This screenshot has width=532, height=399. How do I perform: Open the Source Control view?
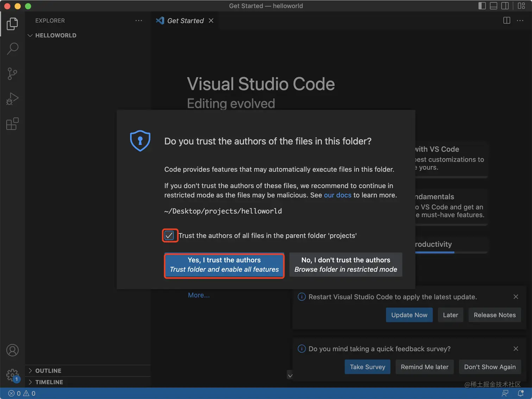(x=12, y=74)
